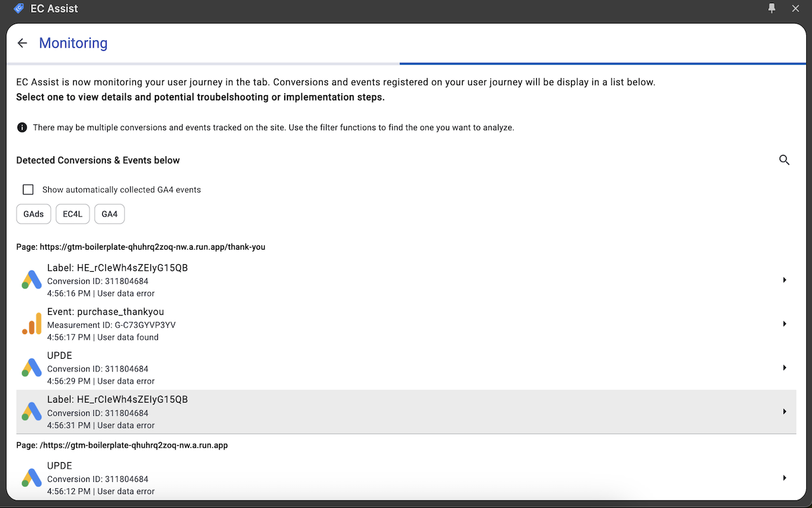812x508 pixels.
Task: Click the blue loading progress bar
Action: pos(601,63)
